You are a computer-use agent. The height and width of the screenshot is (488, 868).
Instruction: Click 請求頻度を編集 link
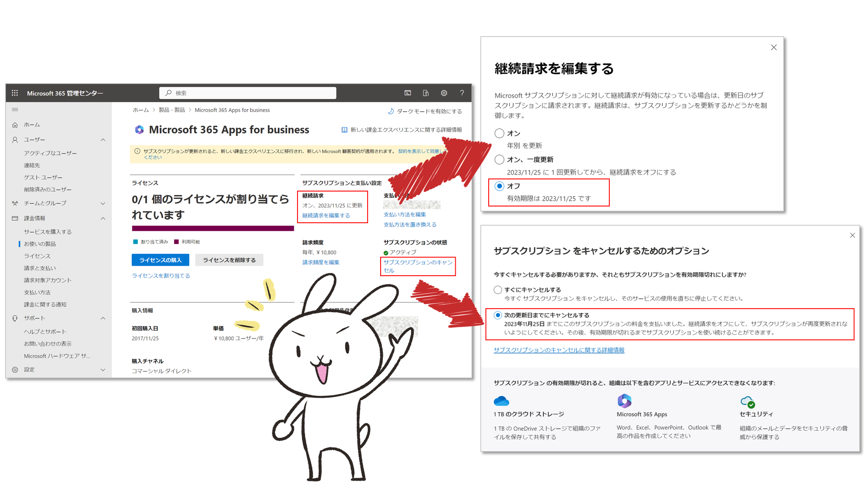321,262
